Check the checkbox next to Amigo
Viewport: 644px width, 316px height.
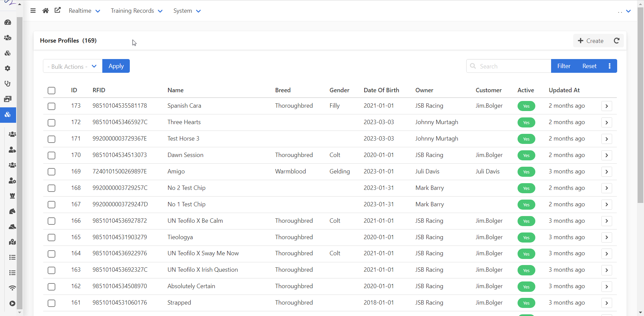point(51,171)
